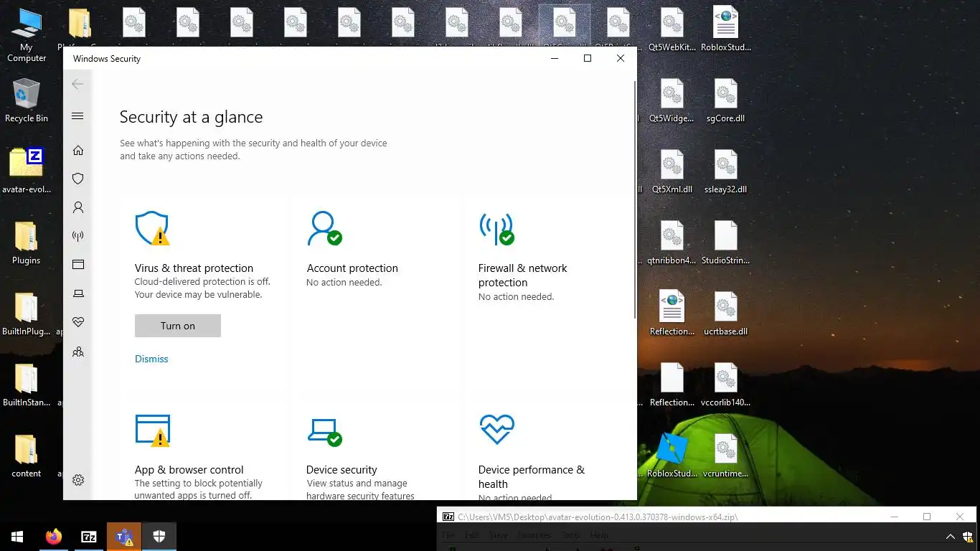
Task: Click the back arrow in Windows Security
Action: 78,85
